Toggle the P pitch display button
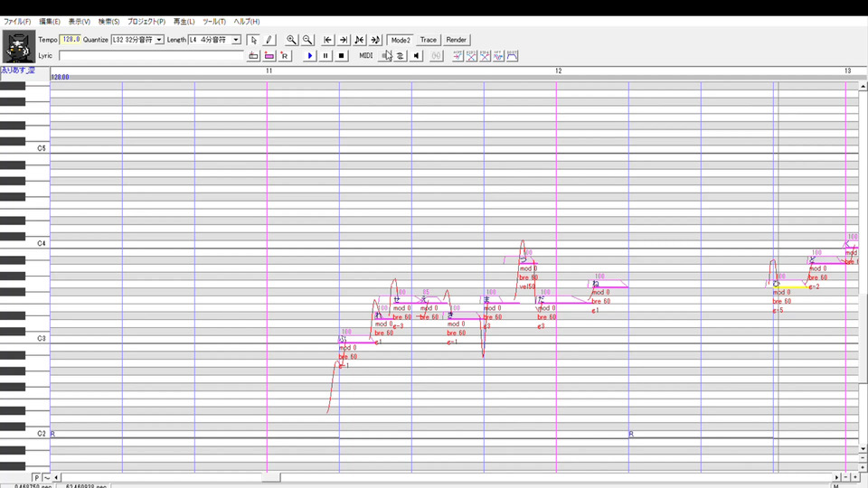This screenshot has width=868, height=488. click(x=36, y=477)
